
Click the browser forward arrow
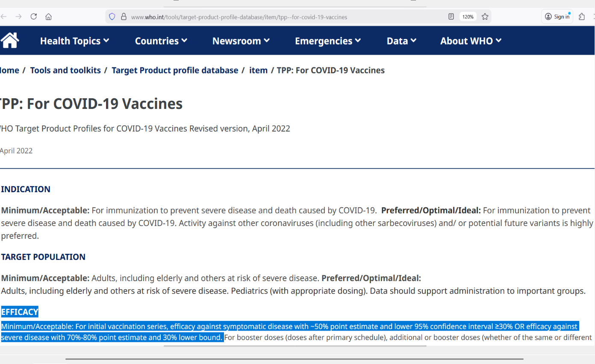[18, 17]
